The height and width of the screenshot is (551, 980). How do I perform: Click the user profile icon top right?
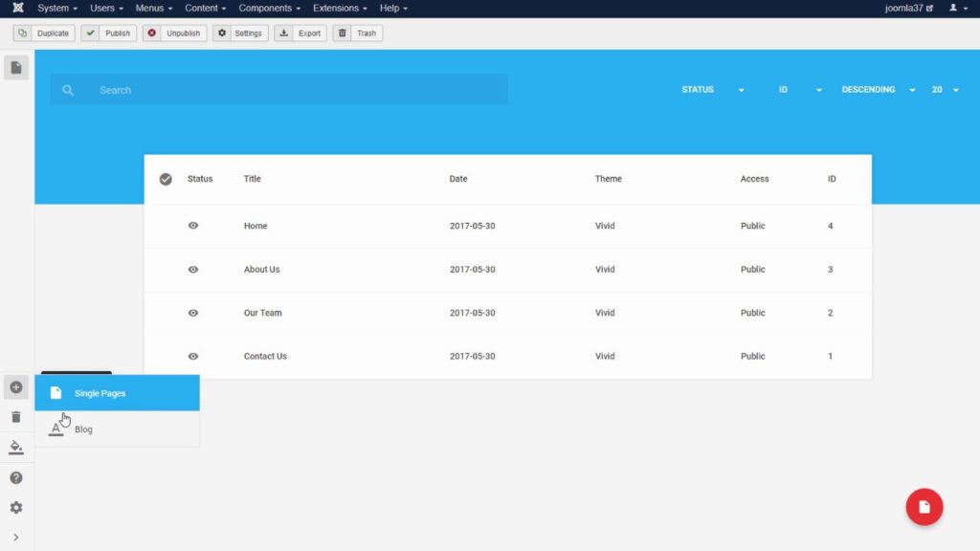point(958,8)
